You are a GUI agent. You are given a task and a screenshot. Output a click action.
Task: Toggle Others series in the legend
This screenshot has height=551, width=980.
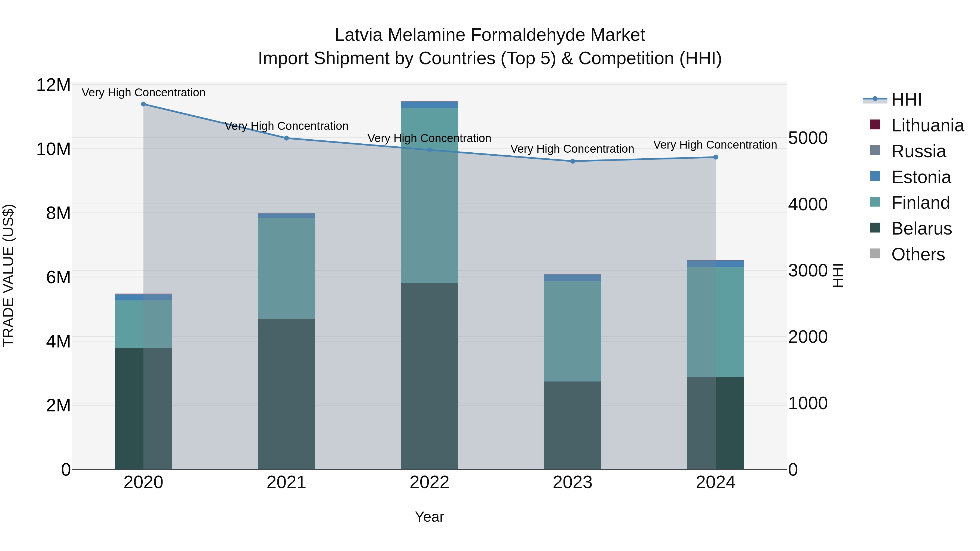point(907,254)
